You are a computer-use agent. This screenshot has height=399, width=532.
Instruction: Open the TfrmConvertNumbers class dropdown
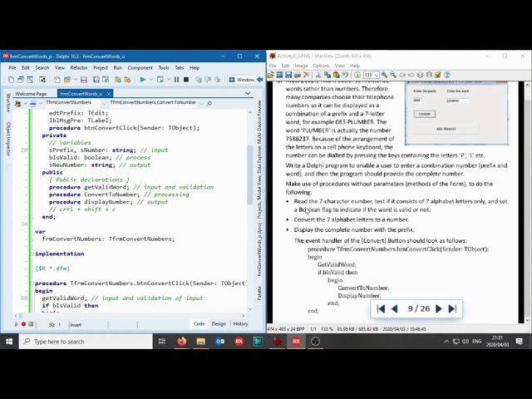(104, 103)
